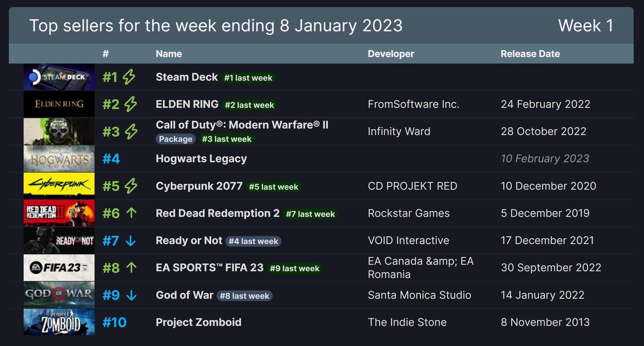Click the lightning icon beside ELDEN RING rank
Image resolution: width=644 pixels, height=346 pixels.
[x=130, y=104]
